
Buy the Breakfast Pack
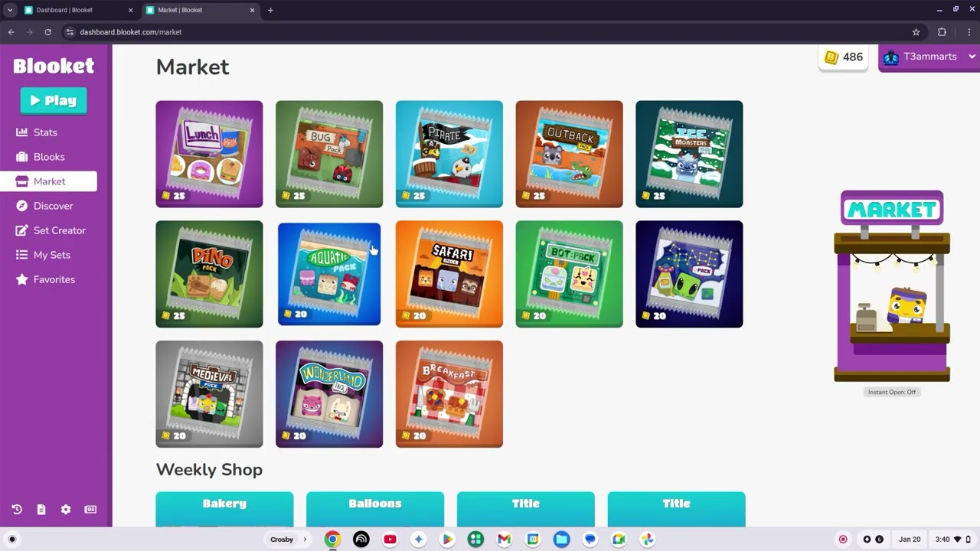[449, 394]
